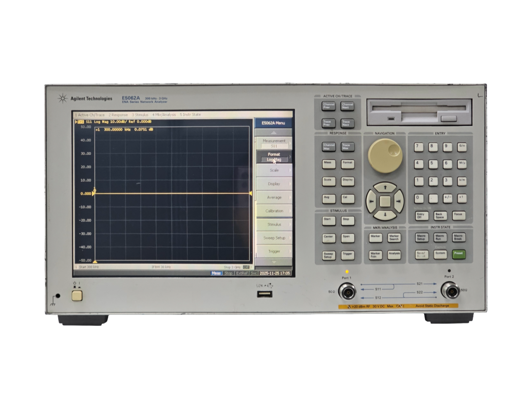Viewport: 532px width, 399px height.
Task: Open the 2 Response menu on the display
Action: tap(118, 115)
